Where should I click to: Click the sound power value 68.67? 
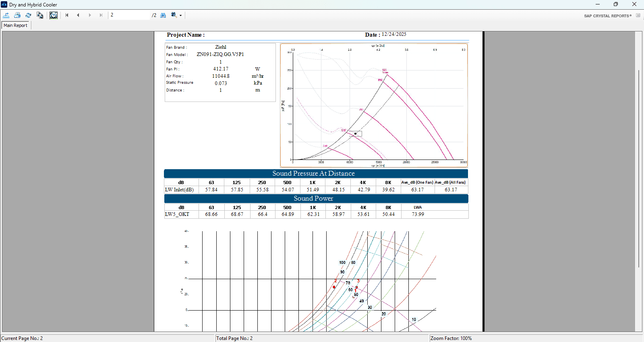tap(237, 214)
